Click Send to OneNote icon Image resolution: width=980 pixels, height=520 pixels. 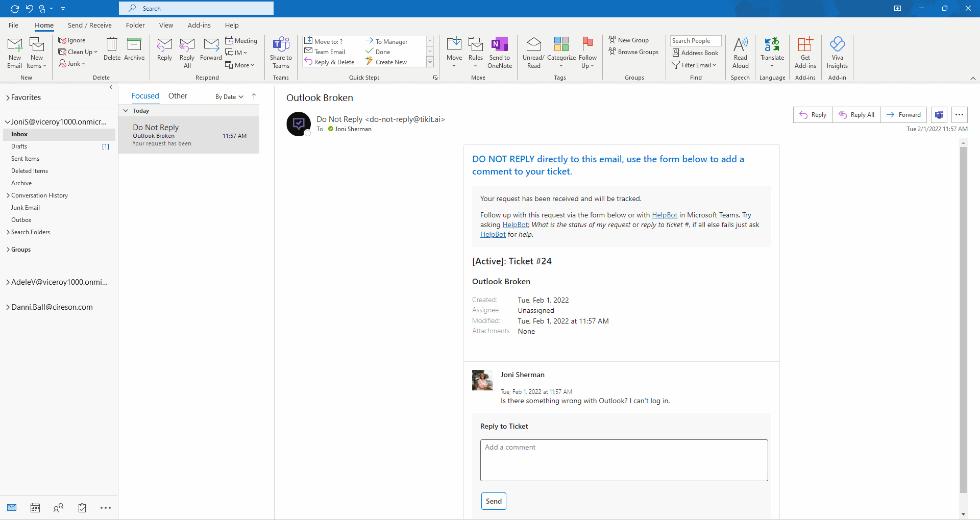[500, 45]
